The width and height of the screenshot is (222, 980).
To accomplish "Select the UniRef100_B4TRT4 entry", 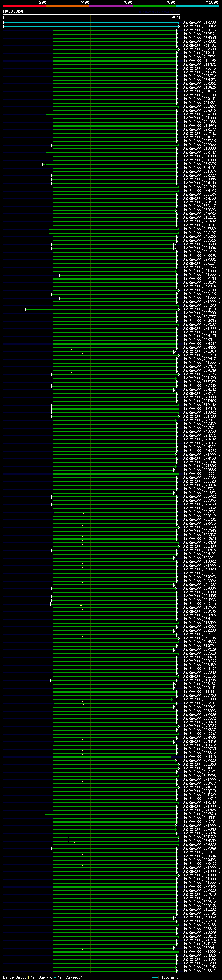I will (199, 940).
